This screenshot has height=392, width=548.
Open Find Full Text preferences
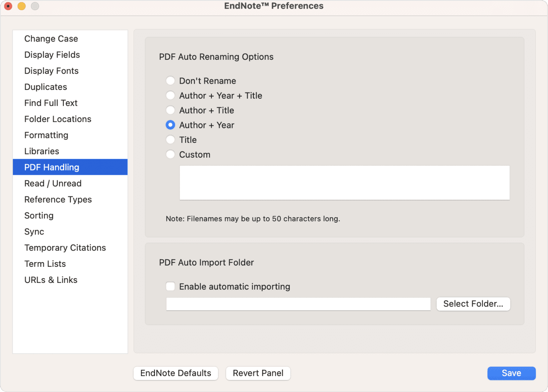[x=50, y=103]
